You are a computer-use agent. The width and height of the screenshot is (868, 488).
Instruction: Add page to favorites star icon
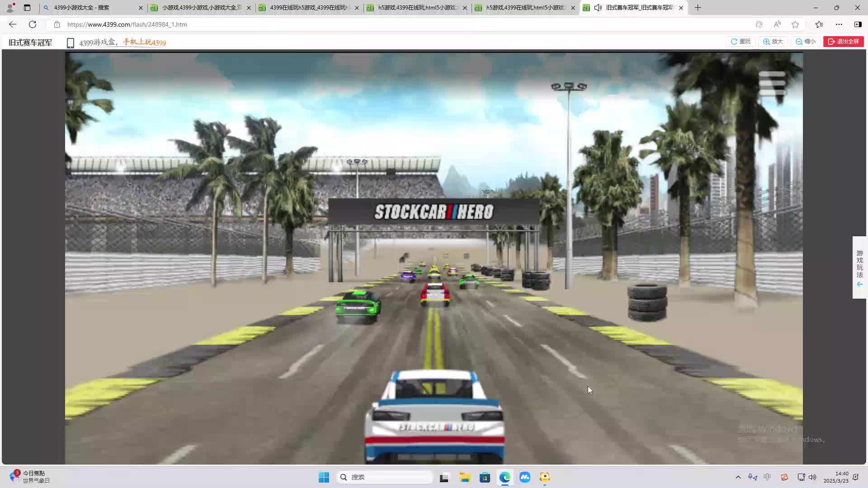point(795,24)
